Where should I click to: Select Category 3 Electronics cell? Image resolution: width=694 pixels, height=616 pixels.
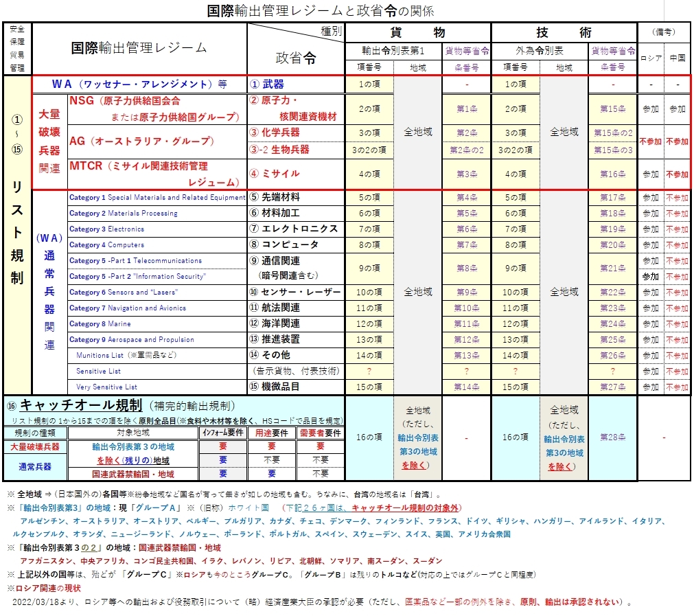(x=157, y=229)
